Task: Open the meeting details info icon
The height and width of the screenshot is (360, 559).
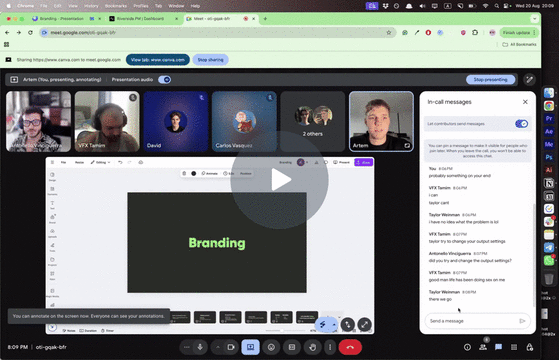Action: pyautogui.click(x=467, y=347)
